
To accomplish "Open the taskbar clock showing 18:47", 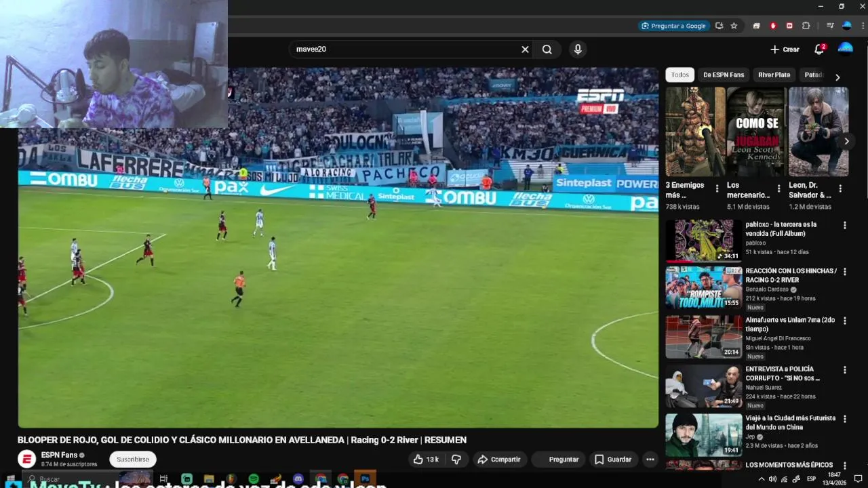I will coord(834,479).
